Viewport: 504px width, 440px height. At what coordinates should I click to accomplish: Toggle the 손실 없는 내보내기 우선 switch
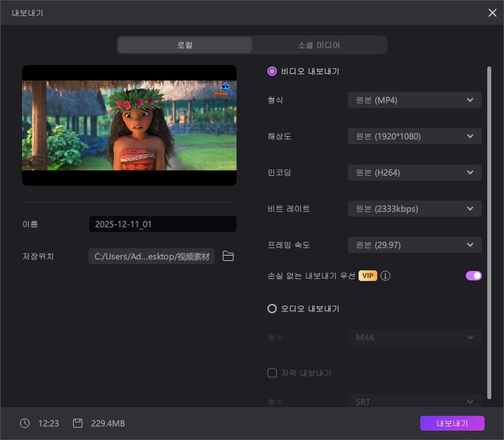(x=474, y=276)
